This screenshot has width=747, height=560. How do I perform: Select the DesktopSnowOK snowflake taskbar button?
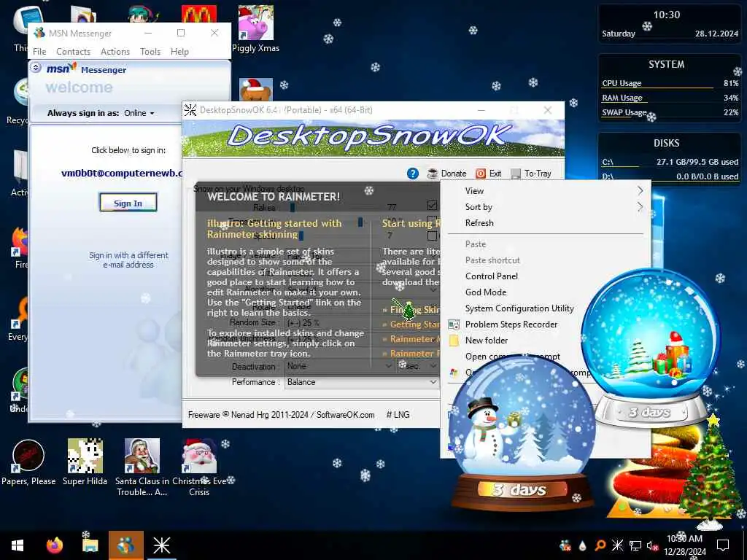click(161, 545)
